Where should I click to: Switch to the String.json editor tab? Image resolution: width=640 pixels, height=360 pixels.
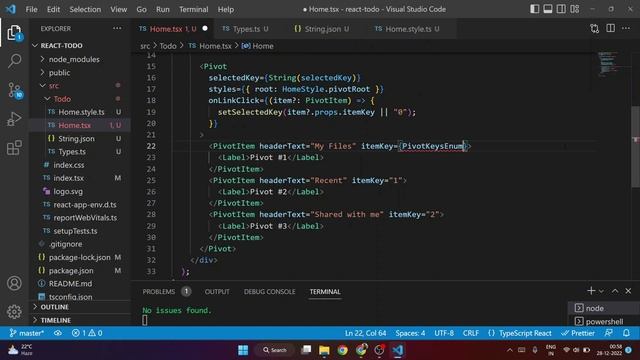[322, 29]
